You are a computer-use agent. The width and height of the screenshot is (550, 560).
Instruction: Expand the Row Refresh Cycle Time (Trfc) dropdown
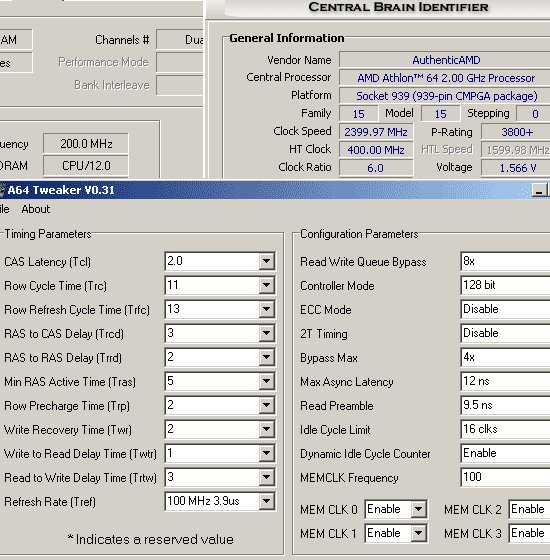click(266, 309)
